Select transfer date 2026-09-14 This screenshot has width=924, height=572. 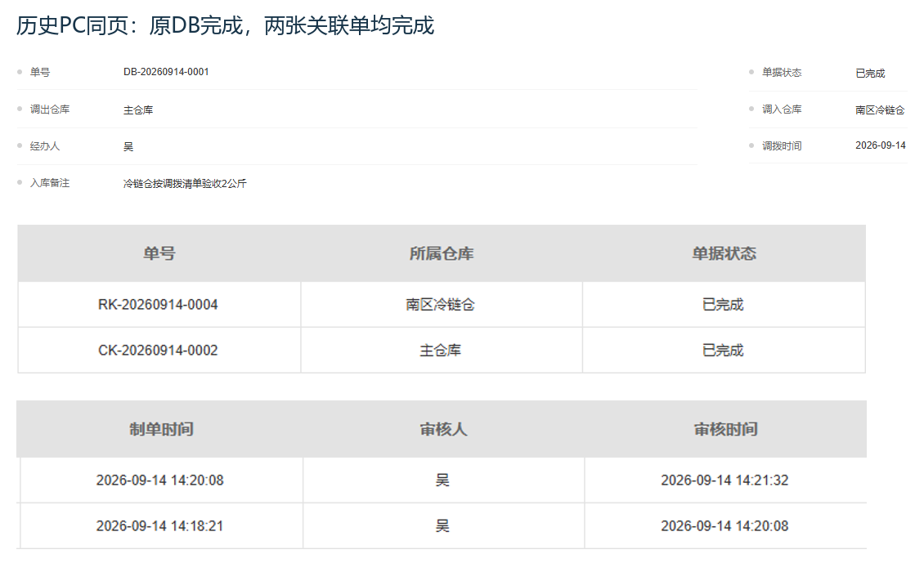point(881,145)
